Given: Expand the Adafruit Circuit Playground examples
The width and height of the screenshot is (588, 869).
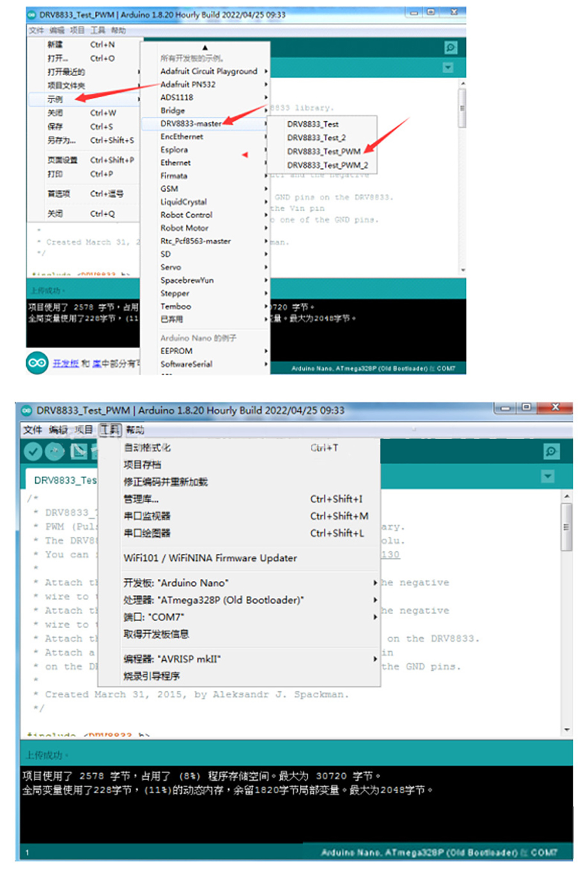Looking at the screenshot, I should [x=205, y=71].
